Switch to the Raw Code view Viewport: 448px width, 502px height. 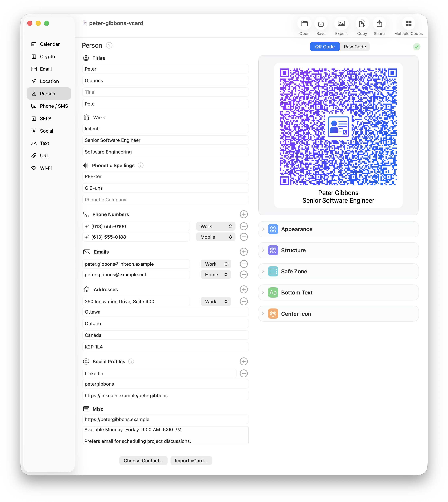point(355,47)
